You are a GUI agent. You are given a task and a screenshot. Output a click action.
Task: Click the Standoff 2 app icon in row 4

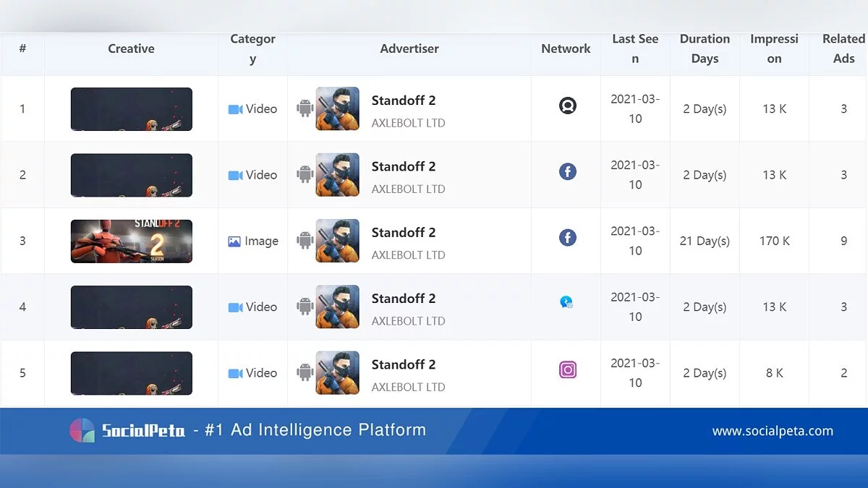pos(338,307)
